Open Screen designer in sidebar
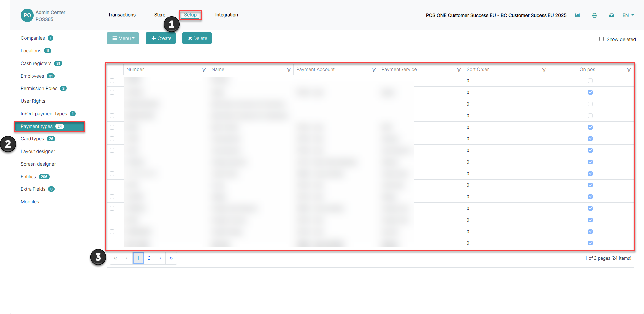This screenshot has width=644, height=314. pos(38,164)
